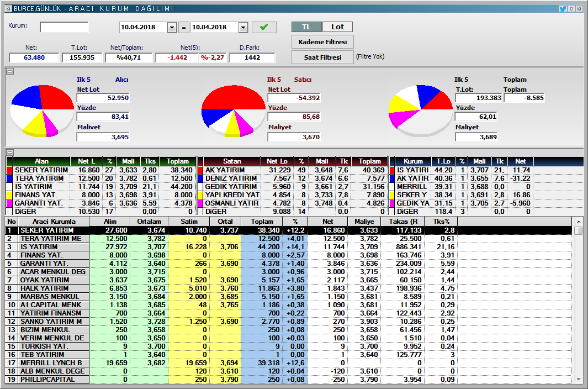
Task: Sort main grid by Alim column header
Action: [110, 222]
